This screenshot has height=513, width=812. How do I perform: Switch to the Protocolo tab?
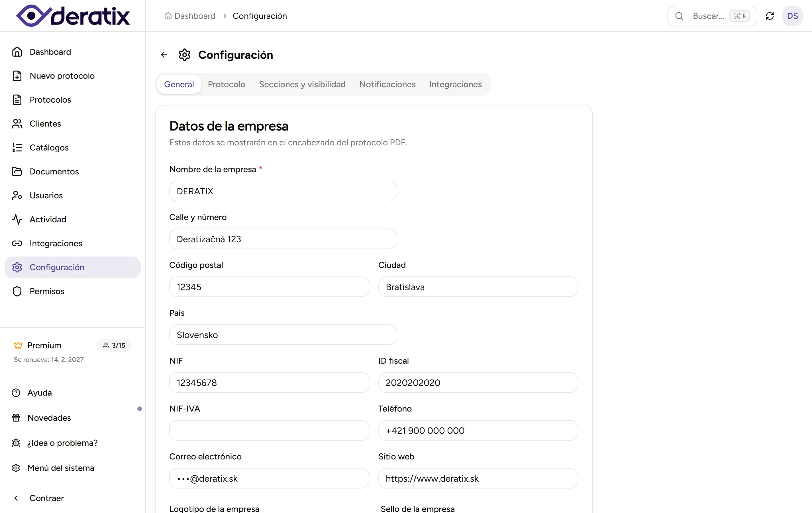point(226,84)
